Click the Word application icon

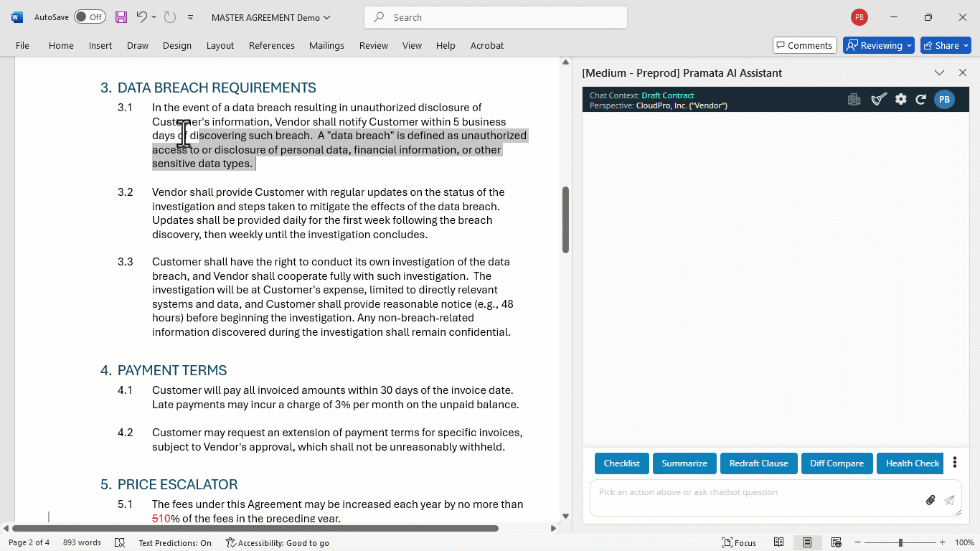pos(17,17)
